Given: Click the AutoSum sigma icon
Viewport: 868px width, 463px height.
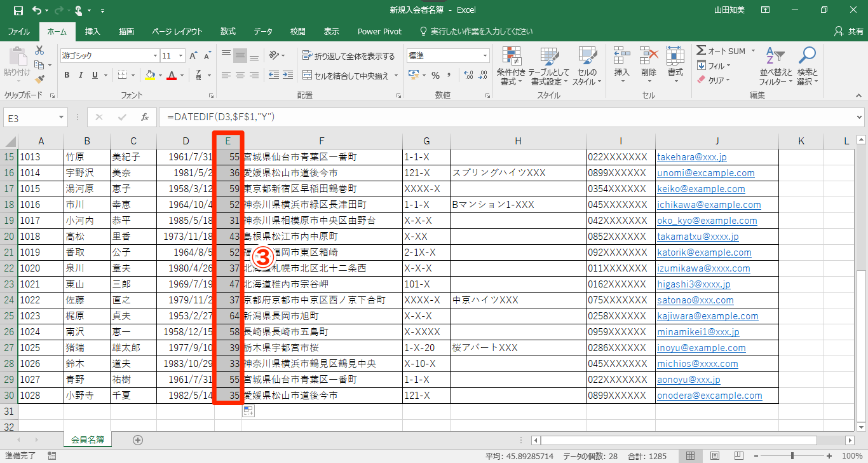Looking at the screenshot, I should (702, 51).
